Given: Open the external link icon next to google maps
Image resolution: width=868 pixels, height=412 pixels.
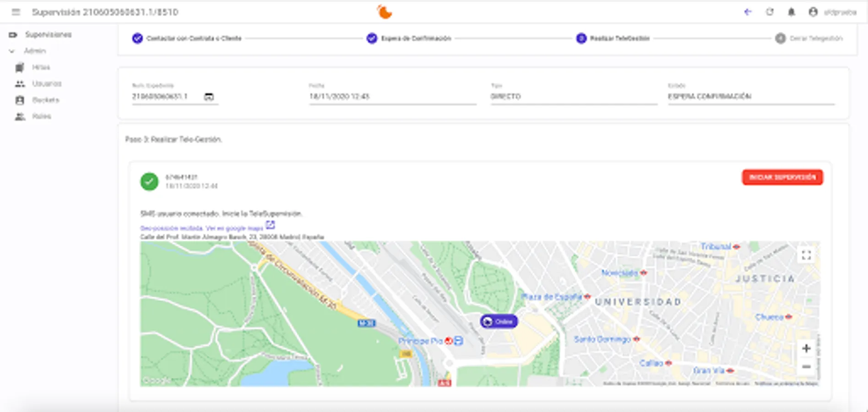Looking at the screenshot, I should (271, 225).
